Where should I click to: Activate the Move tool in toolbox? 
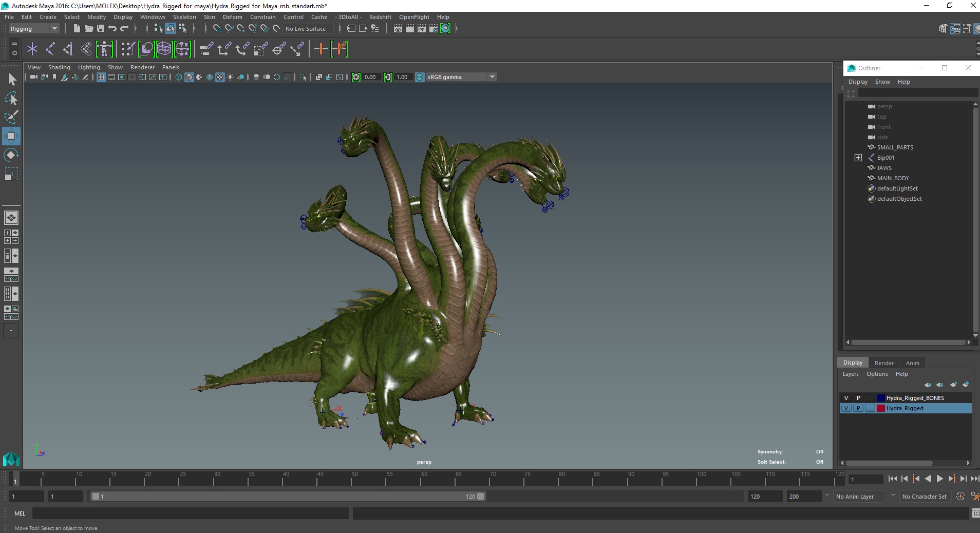(x=11, y=136)
